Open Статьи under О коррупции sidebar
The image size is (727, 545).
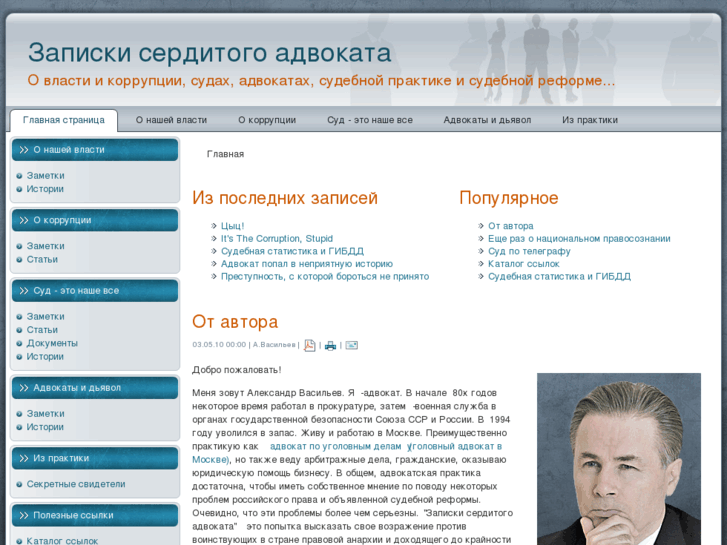pos(42,259)
